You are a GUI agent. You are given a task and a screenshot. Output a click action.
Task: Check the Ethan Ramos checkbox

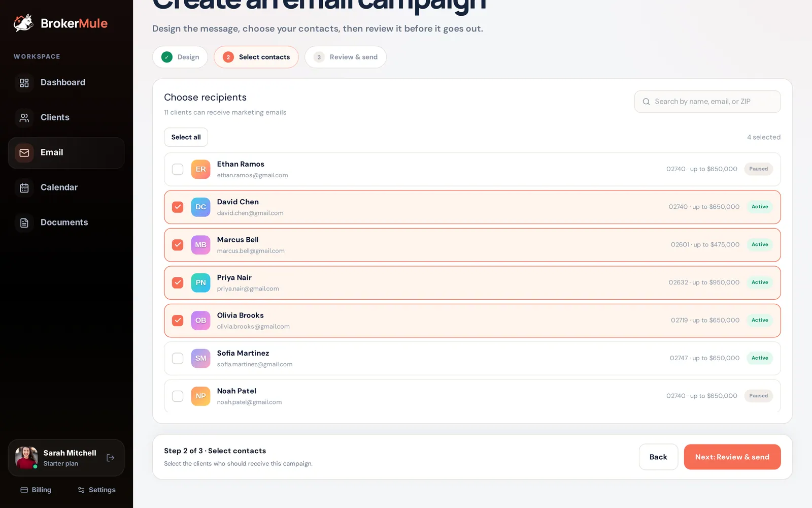point(178,169)
